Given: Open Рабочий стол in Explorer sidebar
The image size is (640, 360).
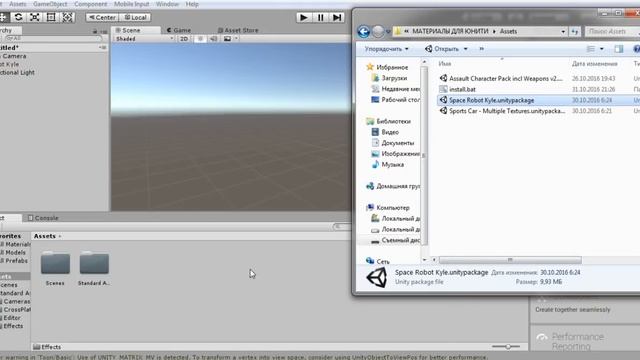Looking at the screenshot, I should pos(395,100).
